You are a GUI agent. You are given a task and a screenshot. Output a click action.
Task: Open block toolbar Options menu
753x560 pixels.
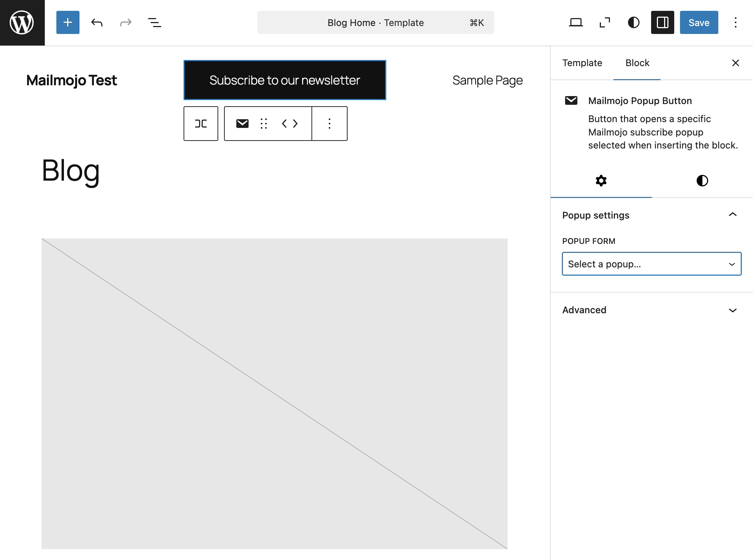pyautogui.click(x=330, y=124)
